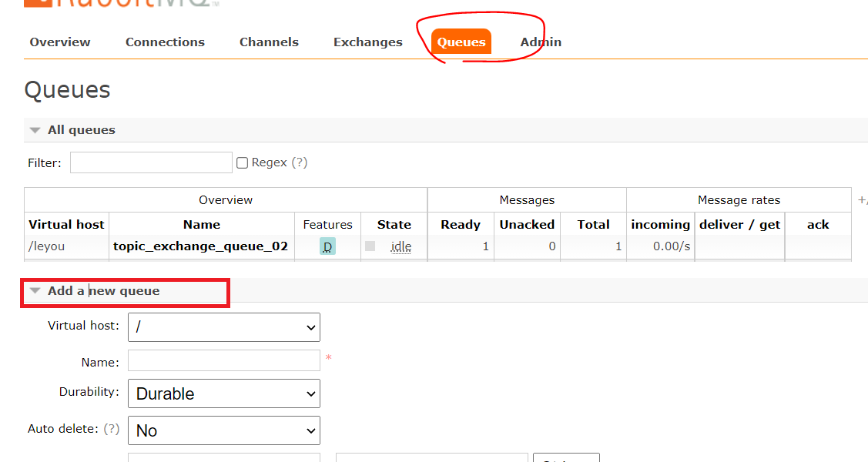Sort by Unacked messages column
868x462 pixels.
[x=527, y=225]
